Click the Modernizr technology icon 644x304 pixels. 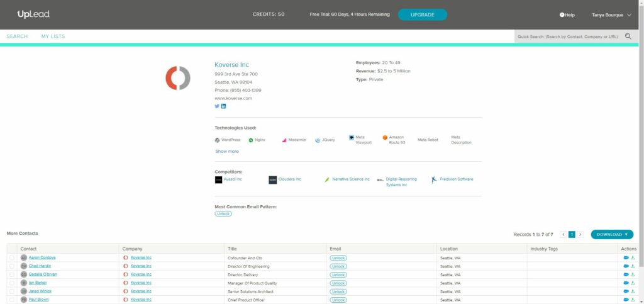pyautogui.click(x=284, y=140)
